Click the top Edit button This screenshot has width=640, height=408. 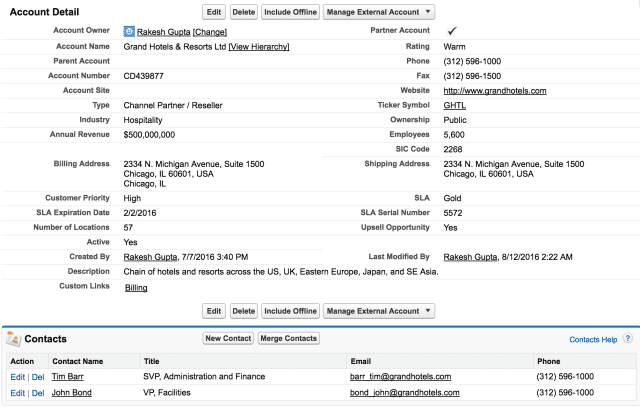click(213, 12)
